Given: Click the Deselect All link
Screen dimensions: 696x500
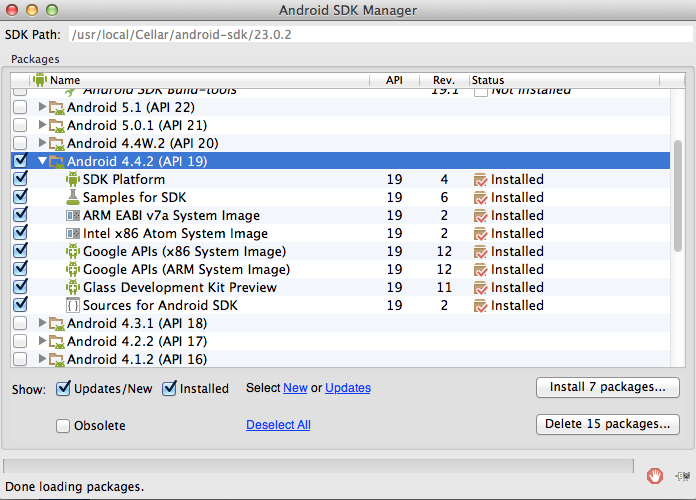Looking at the screenshot, I should (x=278, y=425).
